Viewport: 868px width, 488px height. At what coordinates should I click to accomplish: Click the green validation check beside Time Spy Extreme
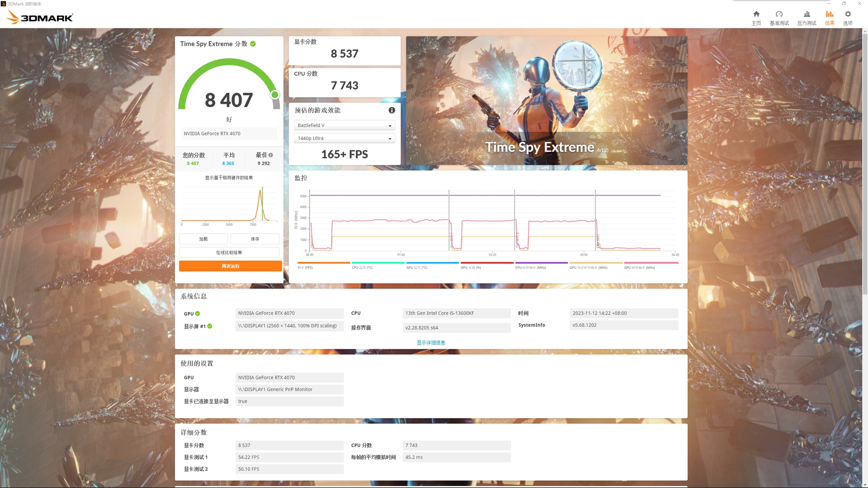tap(253, 44)
